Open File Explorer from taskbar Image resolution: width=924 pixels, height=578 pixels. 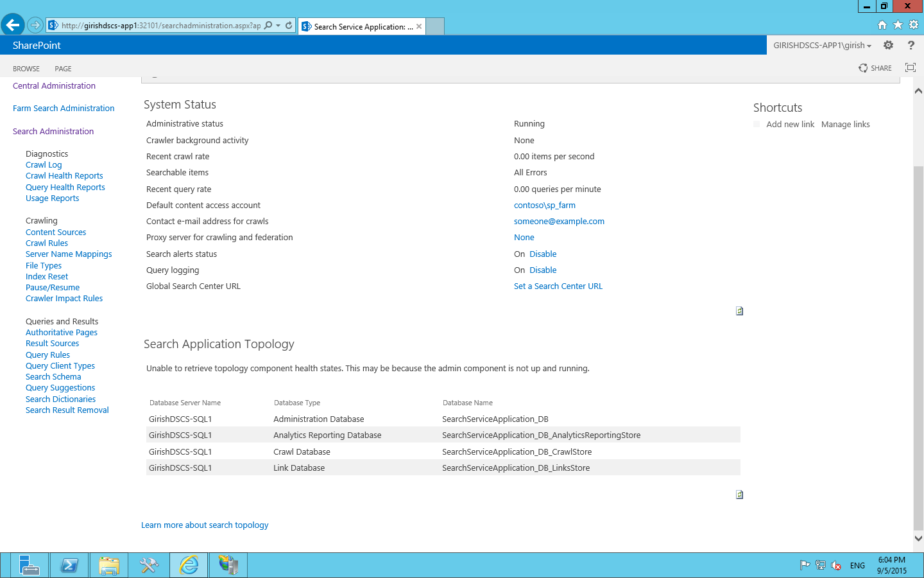point(109,565)
